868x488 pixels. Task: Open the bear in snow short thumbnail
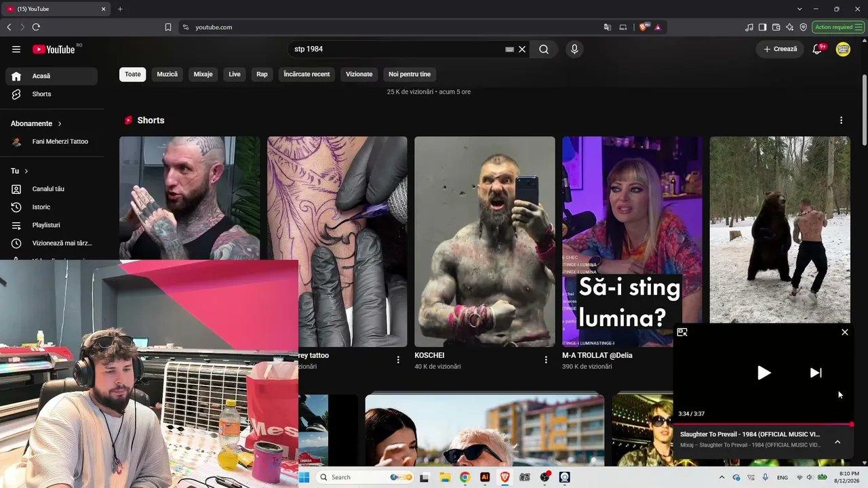[x=780, y=230]
